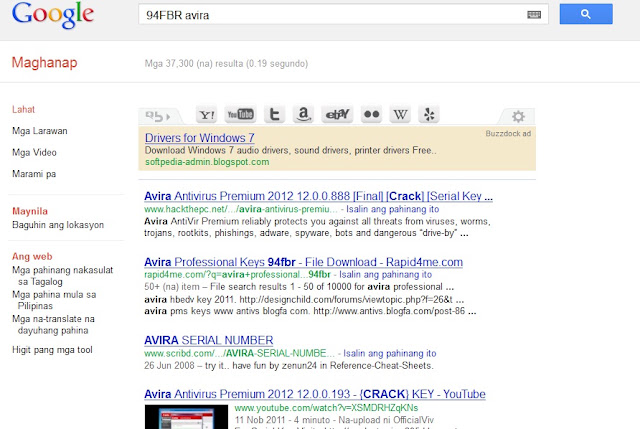The width and height of the screenshot is (640, 429).
Task: Select Mga pahinang nakasulat sa Tagalog filter
Action: pos(62,276)
